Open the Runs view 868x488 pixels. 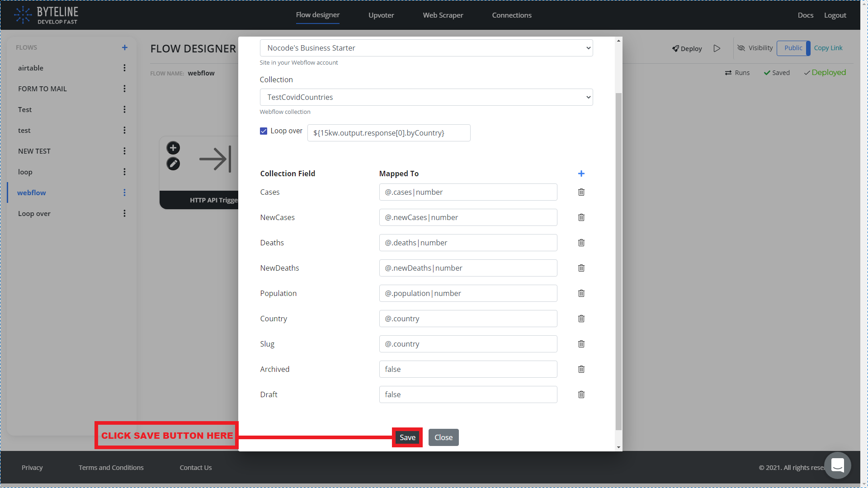point(737,73)
